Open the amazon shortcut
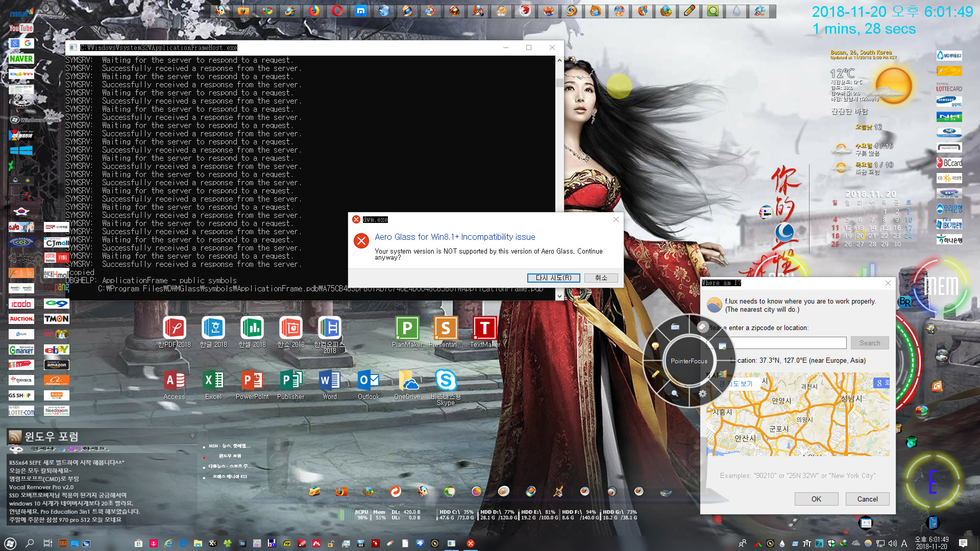 (56, 365)
